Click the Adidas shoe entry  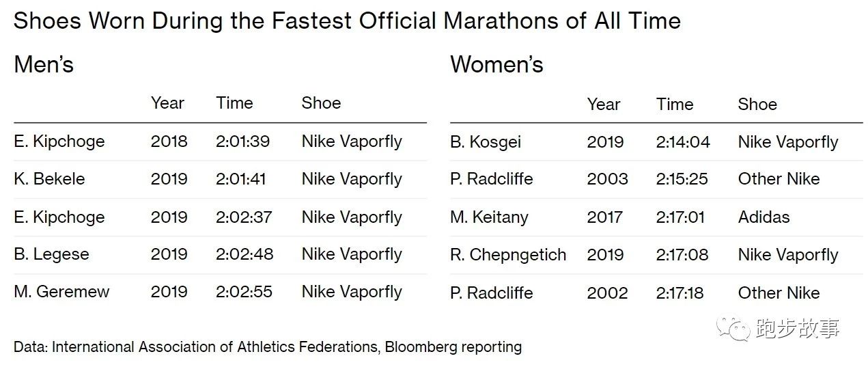pyautogui.click(x=764, y=217)
